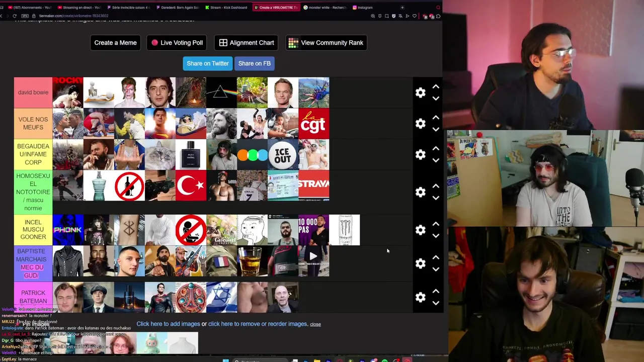Open the zoom magnifier in browser toolbar
The image size is (644, 362).
(373, 16)
